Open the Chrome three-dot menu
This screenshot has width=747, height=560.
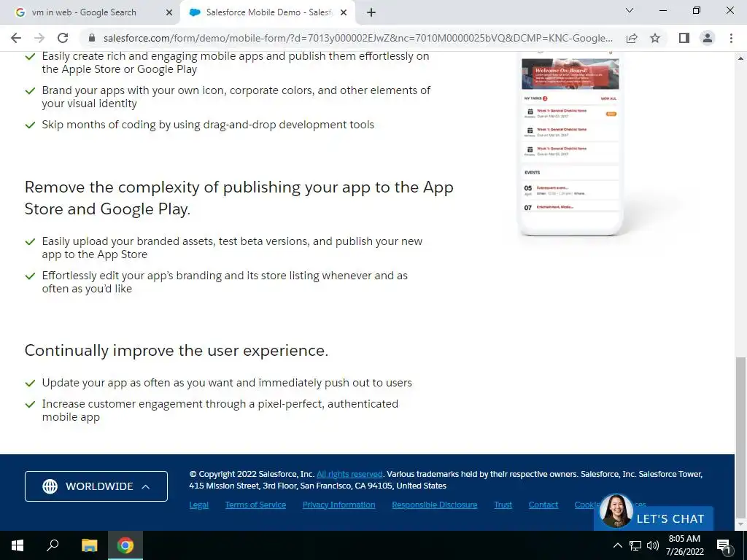[731, 38]
